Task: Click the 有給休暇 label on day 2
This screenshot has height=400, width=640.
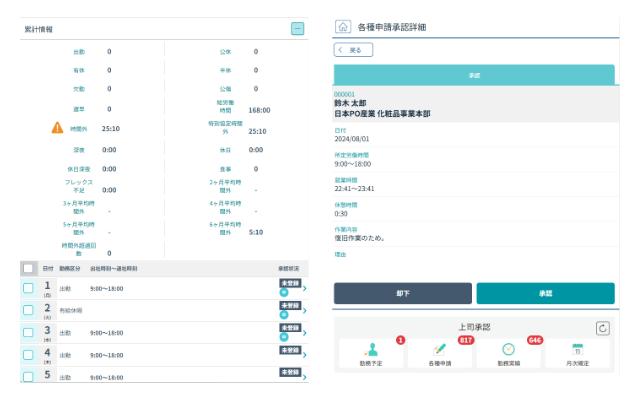Action: tap(71, 310)
